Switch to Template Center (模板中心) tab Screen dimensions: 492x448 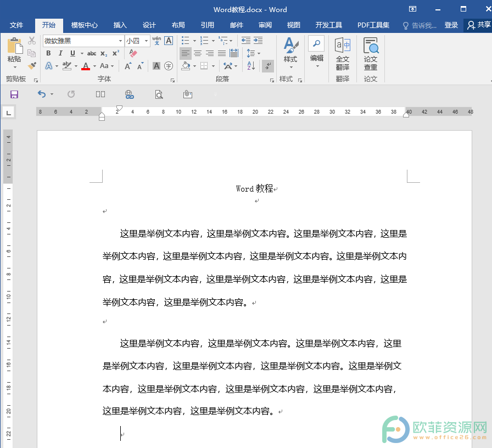click(85, 25)
